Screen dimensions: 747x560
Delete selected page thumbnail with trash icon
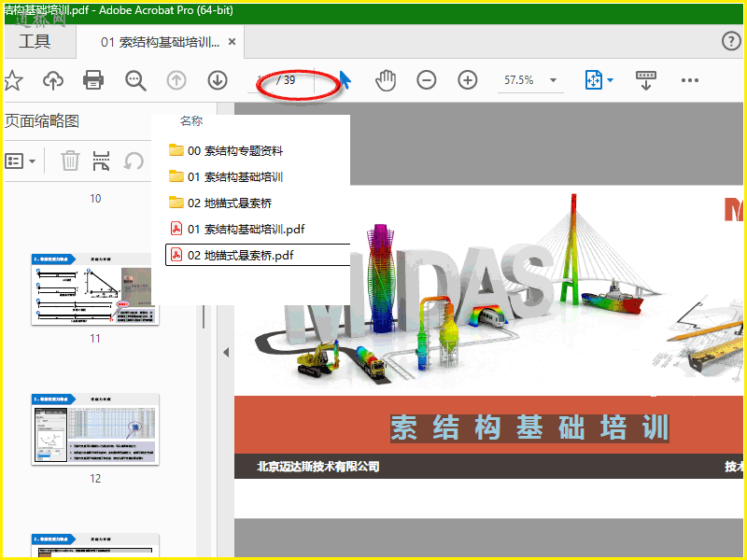(70, 161)
